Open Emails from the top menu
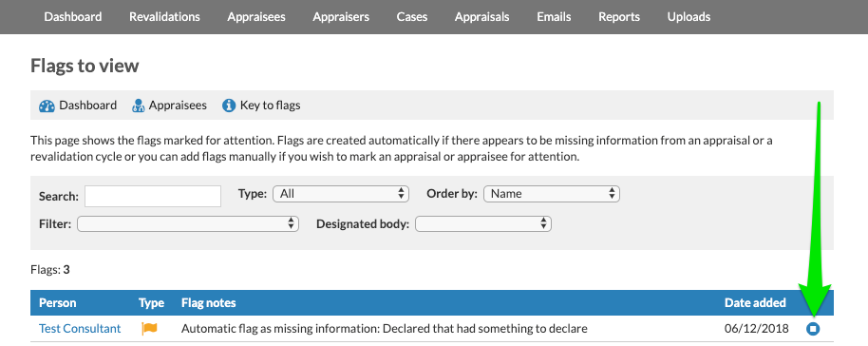 coord(554,17)
